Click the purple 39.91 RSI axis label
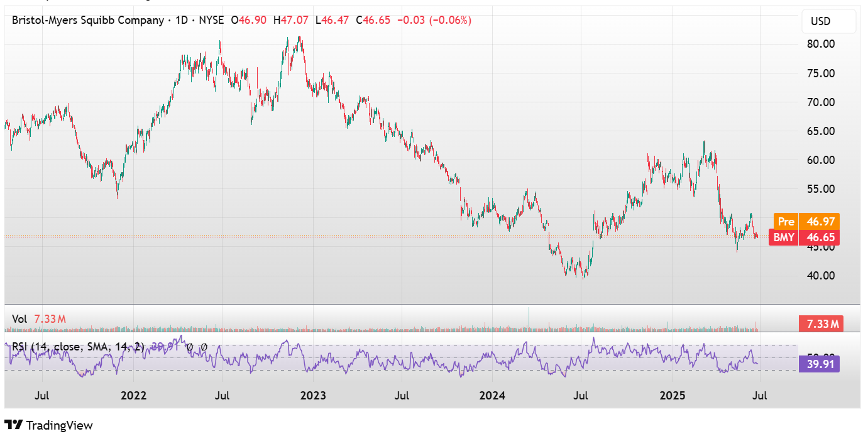 tap(819, 364)
